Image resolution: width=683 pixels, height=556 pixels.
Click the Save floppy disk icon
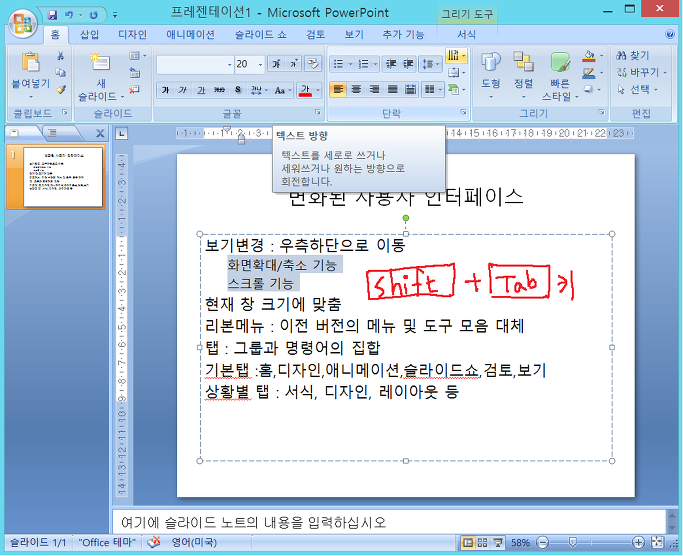[53, 15]
